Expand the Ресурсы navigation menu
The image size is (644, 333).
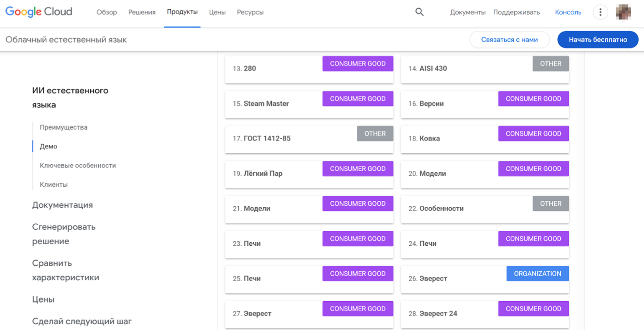tap(250, 12)
